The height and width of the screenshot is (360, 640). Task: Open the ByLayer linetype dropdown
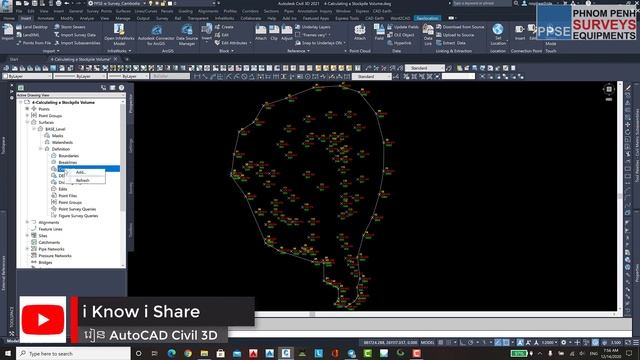(80, 76)
